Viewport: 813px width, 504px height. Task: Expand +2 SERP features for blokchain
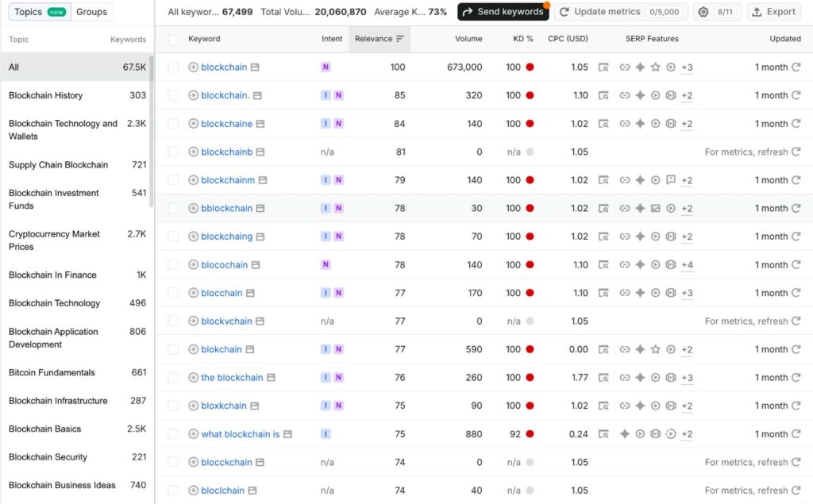[687, 349]
